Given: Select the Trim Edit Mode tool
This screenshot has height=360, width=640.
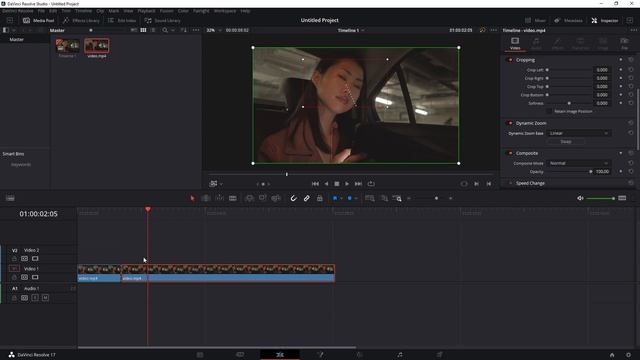Looking at the screenshot, I should 206,198.
